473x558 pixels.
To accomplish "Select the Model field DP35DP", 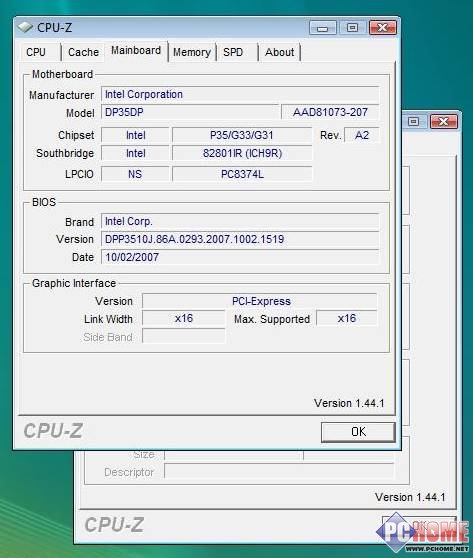I will pos(190,112).
